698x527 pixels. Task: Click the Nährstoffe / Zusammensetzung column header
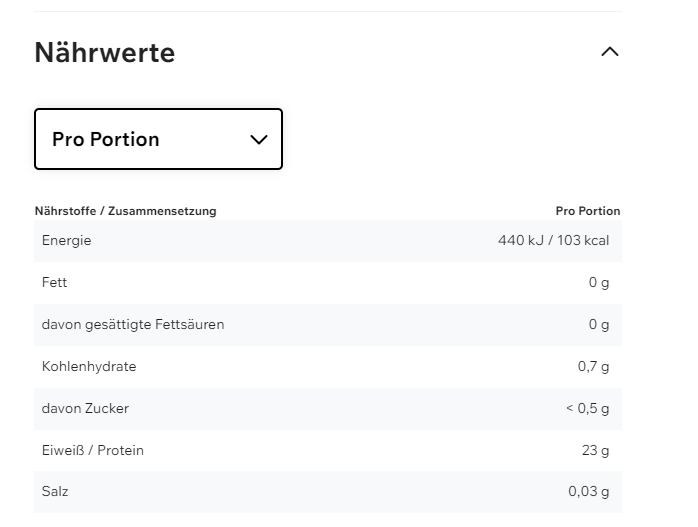[125, 211]
